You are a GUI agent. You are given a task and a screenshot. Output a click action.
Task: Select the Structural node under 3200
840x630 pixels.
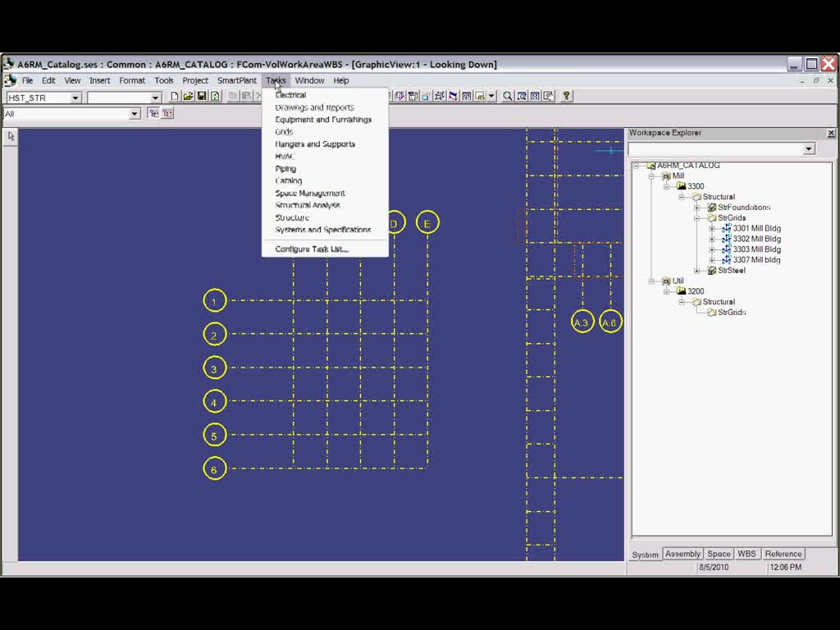click(x=719, y=302)
